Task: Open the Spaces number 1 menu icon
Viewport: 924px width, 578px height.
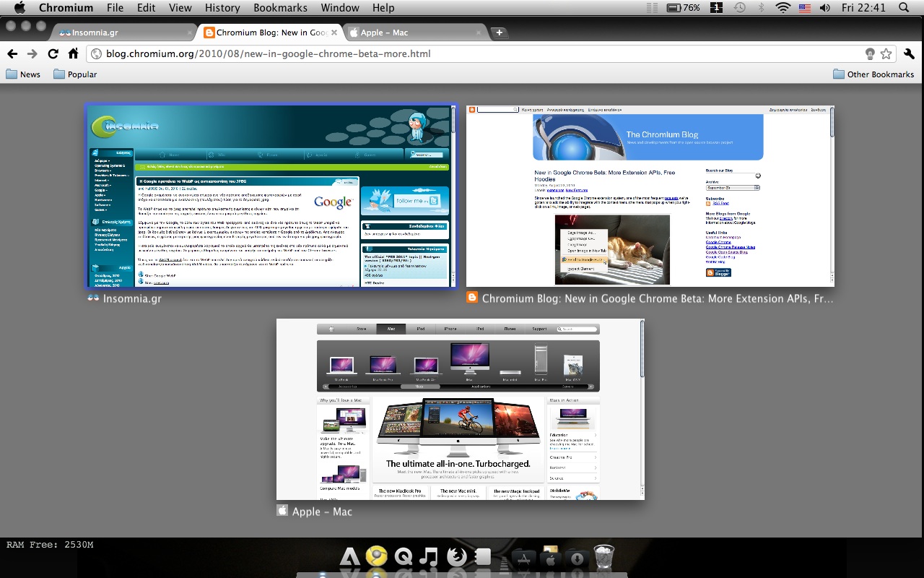Action: point(716,8)
